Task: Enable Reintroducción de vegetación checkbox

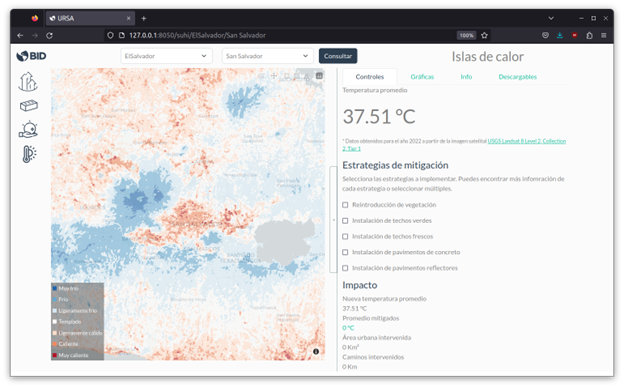Action: pos(345,205)
